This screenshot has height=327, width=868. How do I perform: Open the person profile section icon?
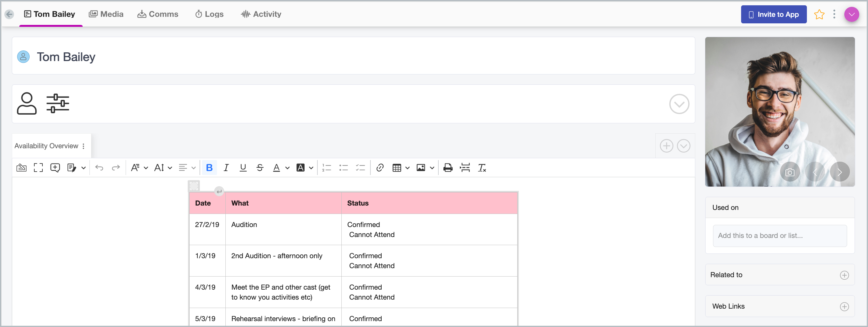[x=27, y=104]
